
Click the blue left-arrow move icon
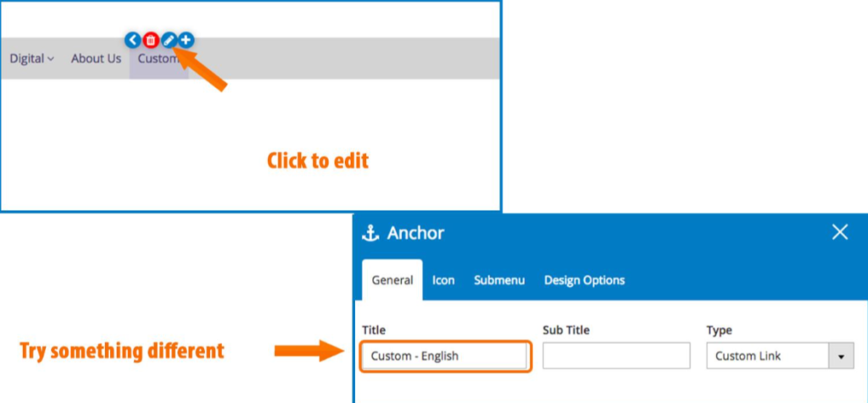click(133, 40)
